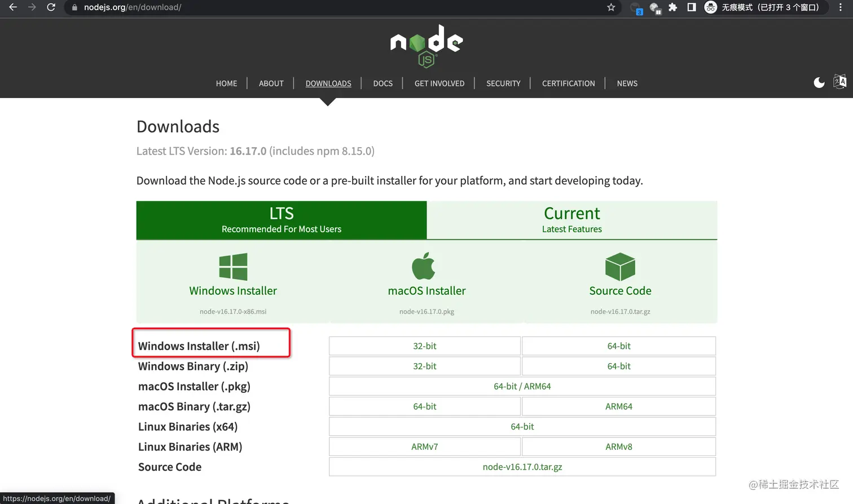Click the node-v16.17.0.tar.gz link in Source Code row
Viewport: 853px width, 504px height.
(x=522, y=467)
